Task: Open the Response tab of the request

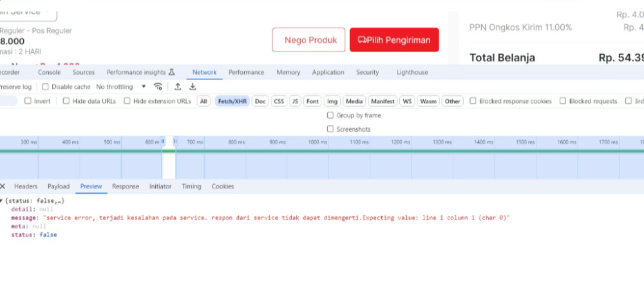Action: point(126,187)
